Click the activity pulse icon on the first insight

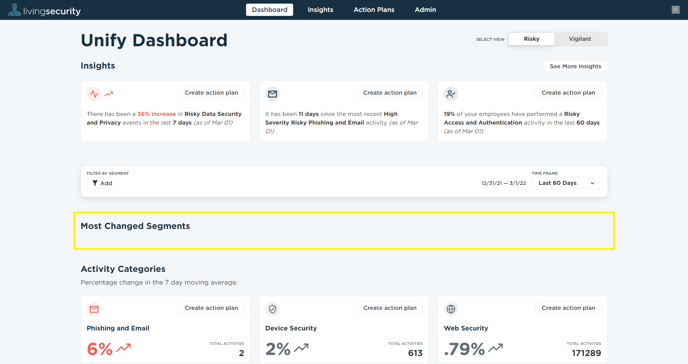point(94,93)
